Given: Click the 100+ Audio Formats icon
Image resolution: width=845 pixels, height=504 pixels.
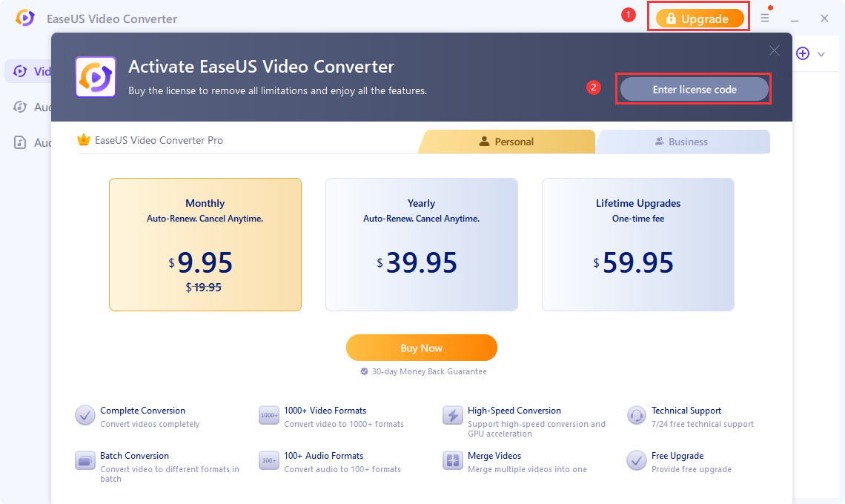Looking at the screenshot, I should [x=269, y=461].
